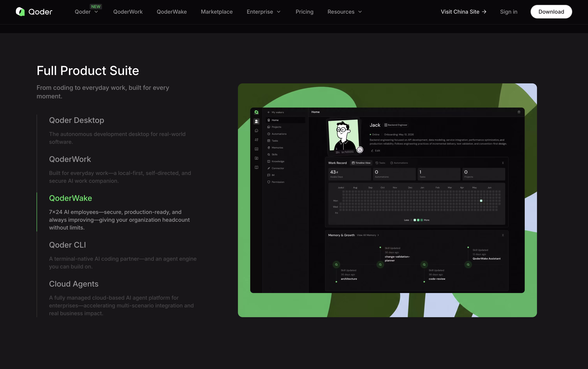This screenshot has height=369, width=588.
Task: Switch to the Tasks tab in Work Record
Action: point(380,163)
